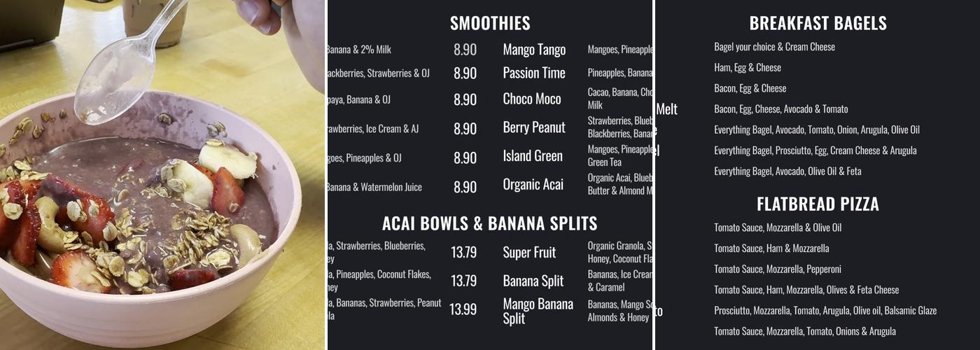Select Everything Bagel, Avocado, Olive Oil & Feta

pos(787,171)
